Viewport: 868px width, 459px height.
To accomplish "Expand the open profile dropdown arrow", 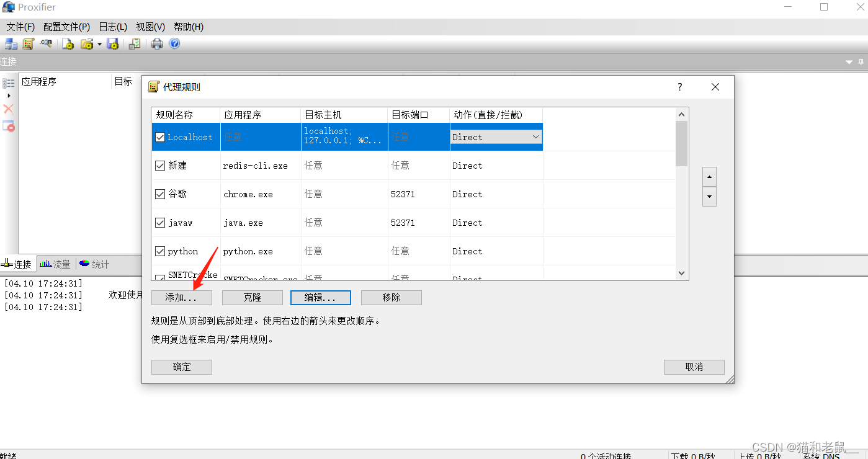I will 99,44.
